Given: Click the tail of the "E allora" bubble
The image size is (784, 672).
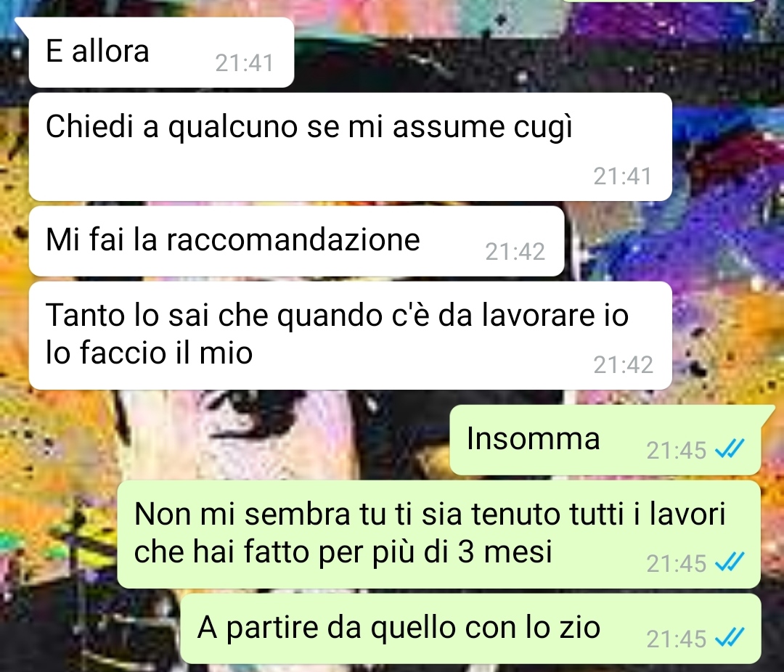Looking at the screenshot, I should point(23,25).
